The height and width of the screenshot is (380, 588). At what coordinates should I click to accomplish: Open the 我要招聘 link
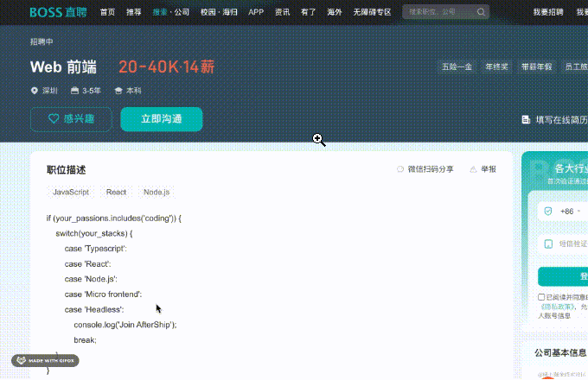[548, 12]
